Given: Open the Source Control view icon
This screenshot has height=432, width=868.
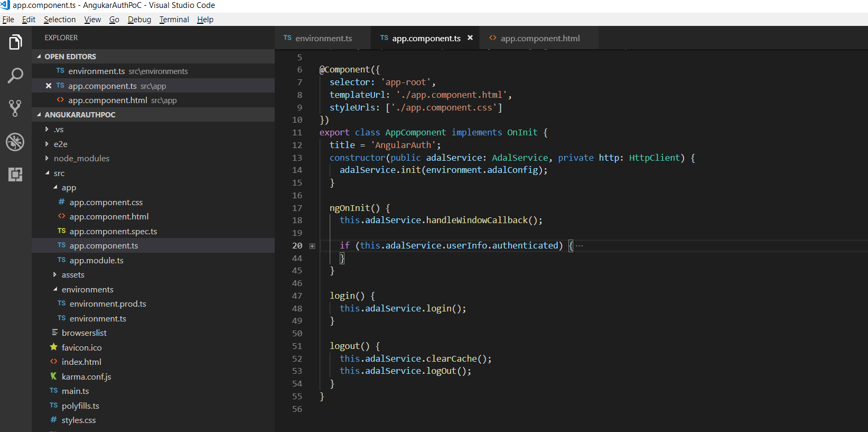Looking at the screenshot, I should [15, 108].
